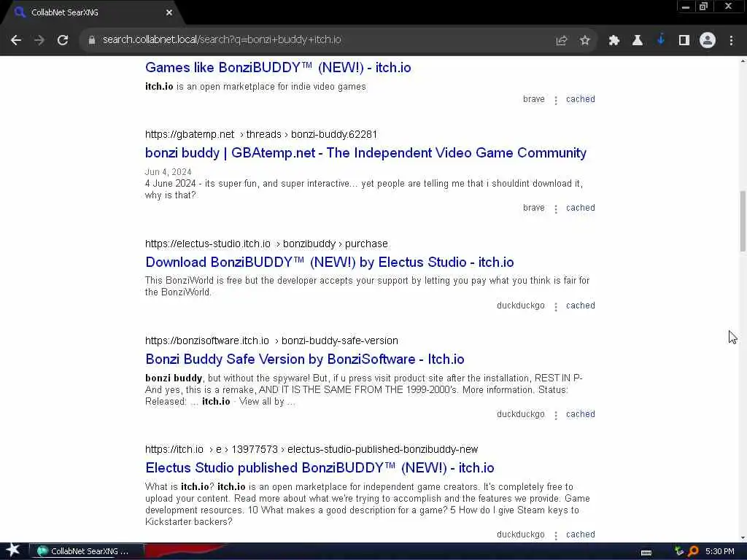Click the itch.io 13977573 URL breadcrumb
The image size is (747, 560).
click(x=311, y=449)
